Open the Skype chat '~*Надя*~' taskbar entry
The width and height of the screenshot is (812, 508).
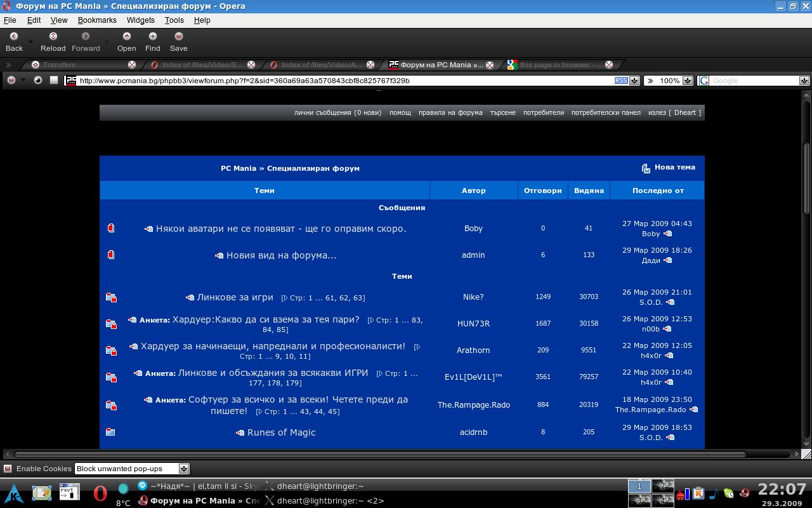coord(199,486)
